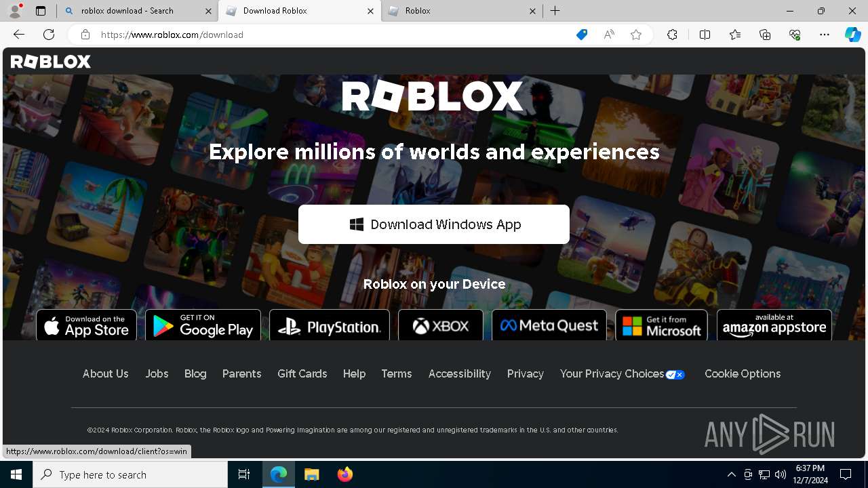868x488 pixels.
Task: Add this page to favorites star
Action: 636,35
